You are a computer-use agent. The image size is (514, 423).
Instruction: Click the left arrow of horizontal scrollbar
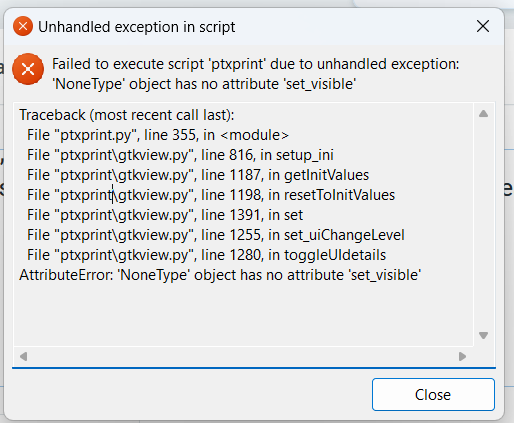pos(23,356)
